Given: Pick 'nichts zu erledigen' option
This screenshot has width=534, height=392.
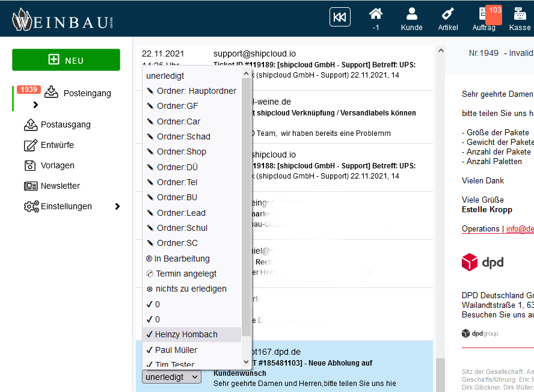Looking at the screenshot, I should [x=191, y=289].
